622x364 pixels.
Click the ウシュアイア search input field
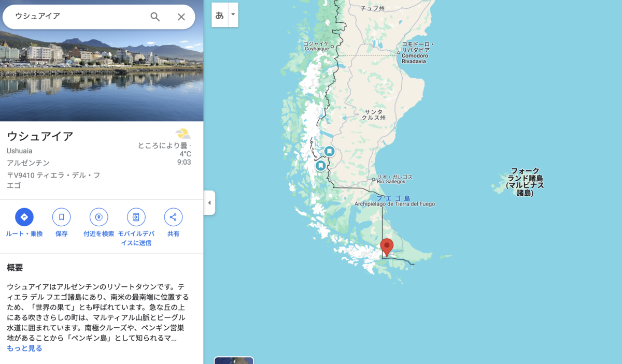(x=78, y=17)
